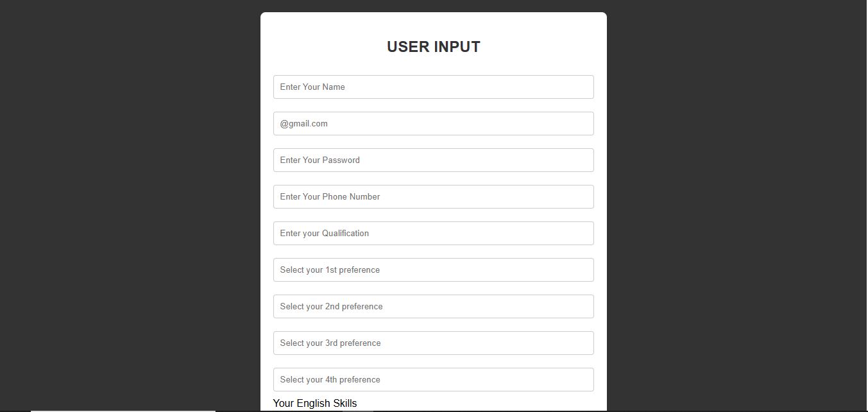Image resolution: width=868 pixels, height=412 pixels.
Task: Click the Enter Your Password field
Action: point(433,160)
